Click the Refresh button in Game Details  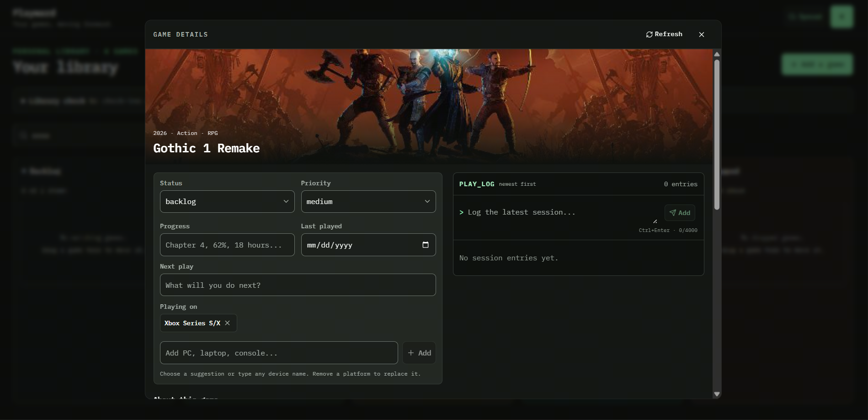[664, 34]
